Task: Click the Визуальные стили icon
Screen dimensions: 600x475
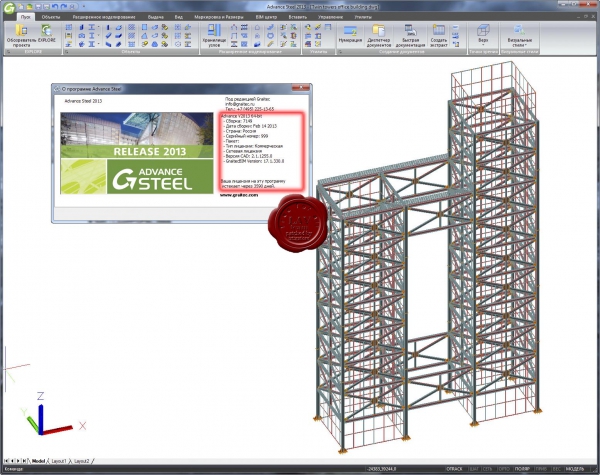Action: pyautogui.click(x=519, y=29)
